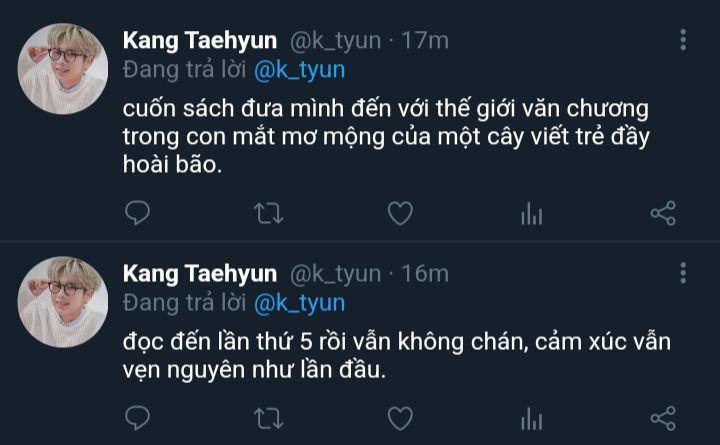The width and height of the screenshot is (720, 445).
Task: Like the tweet about cuốn sách
Action: tap(400, 214)
